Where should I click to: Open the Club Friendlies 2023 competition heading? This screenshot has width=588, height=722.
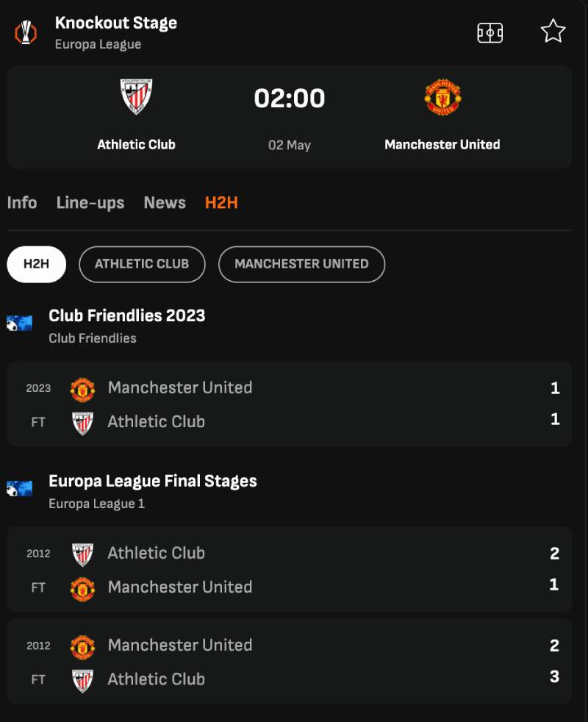[127, 316]
